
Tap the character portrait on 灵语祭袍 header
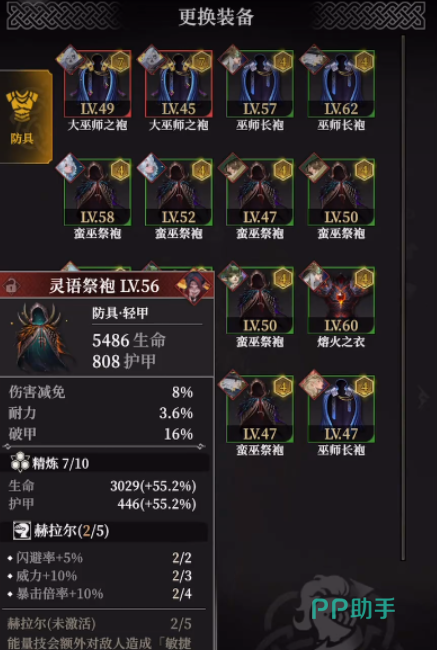click(x=194, y=287)
